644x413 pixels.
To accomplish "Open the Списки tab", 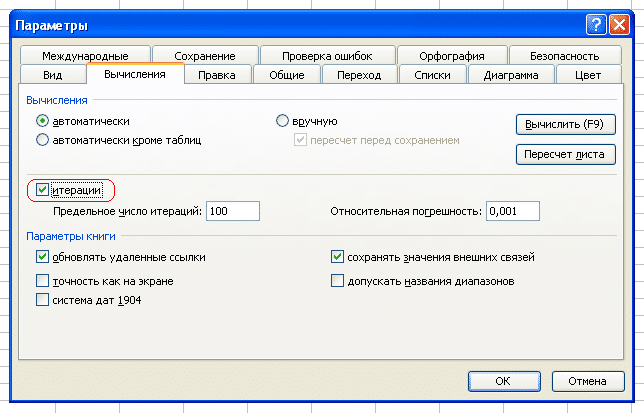I will coord(432,75).
